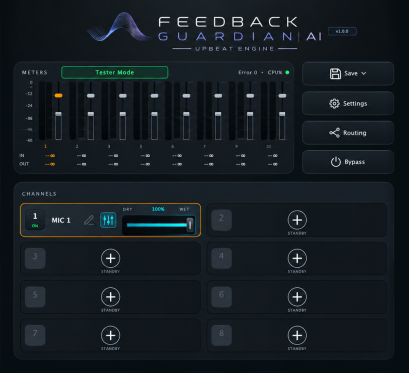Click the greyed channel 7 number tile
The width and height of the screenshot is (409, 373).
(35, 335)
